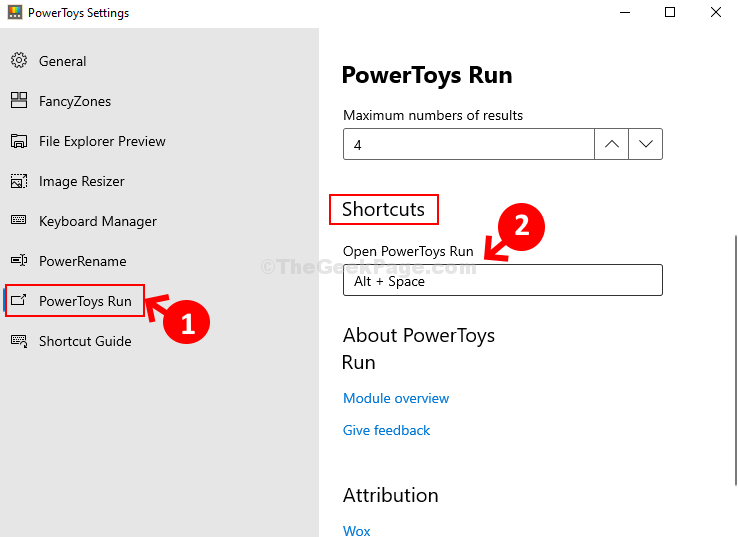
Task: Switch to the Keyboard Manager settings page
Action: (x=97, y=221)
